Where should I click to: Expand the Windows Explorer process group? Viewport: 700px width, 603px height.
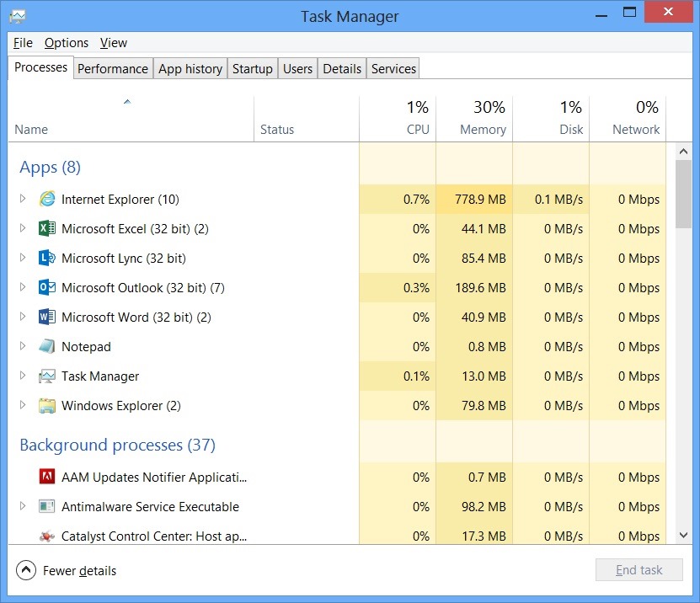coord(21,405)
